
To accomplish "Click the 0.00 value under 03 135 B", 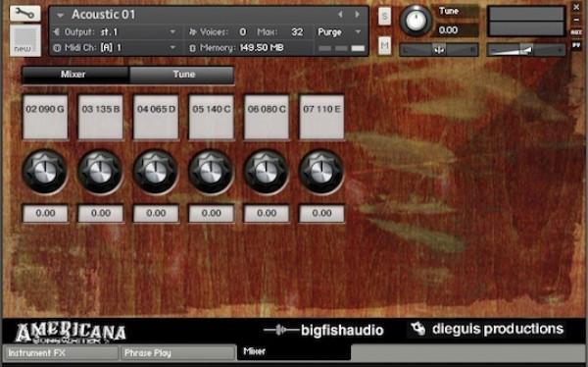I will [101, 213].
